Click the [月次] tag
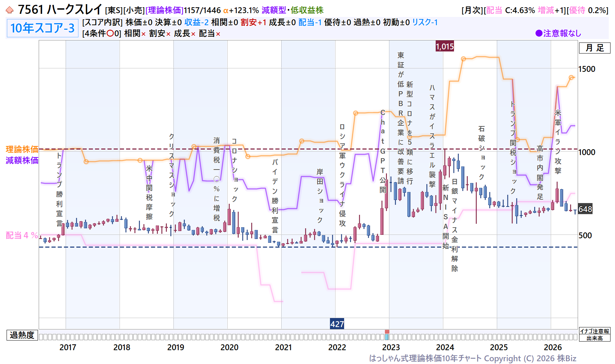 tap(473, 10)
